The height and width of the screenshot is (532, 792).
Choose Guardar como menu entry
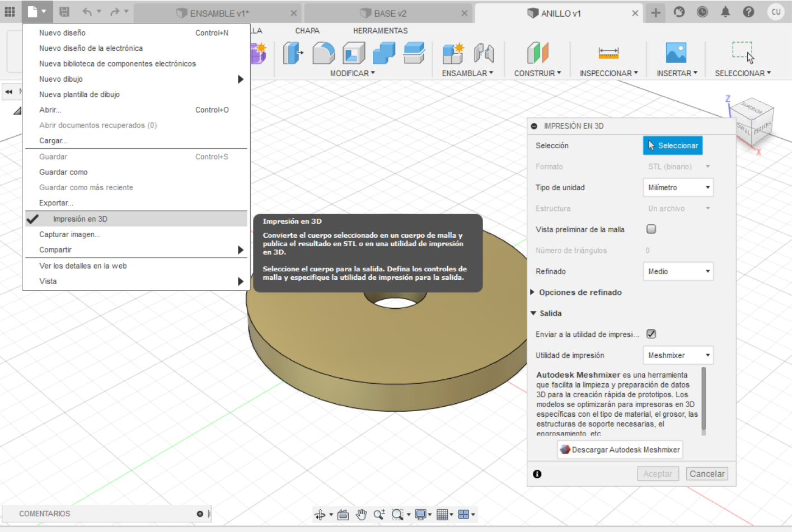coord(136,172)
